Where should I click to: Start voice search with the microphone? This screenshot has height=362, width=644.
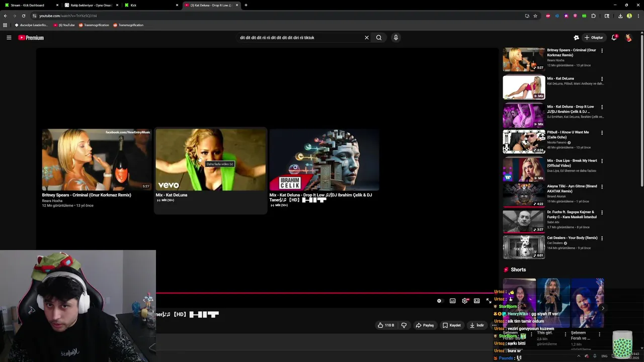coord(396,38)
